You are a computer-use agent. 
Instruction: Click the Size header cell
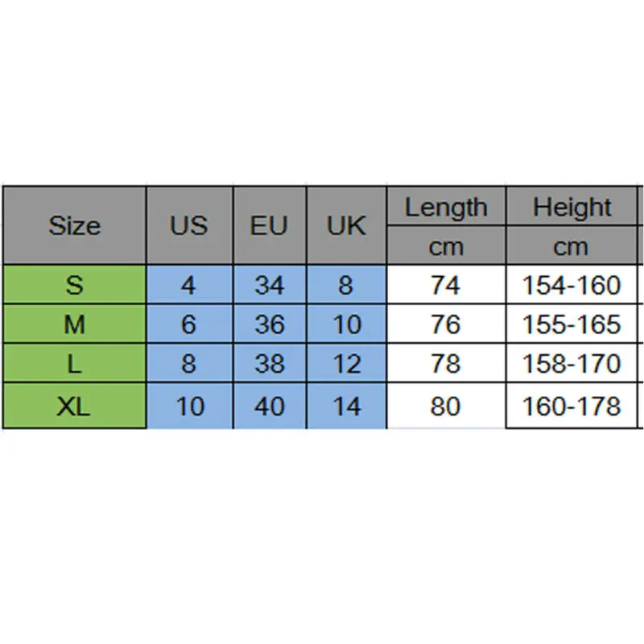tap(74, 225)
